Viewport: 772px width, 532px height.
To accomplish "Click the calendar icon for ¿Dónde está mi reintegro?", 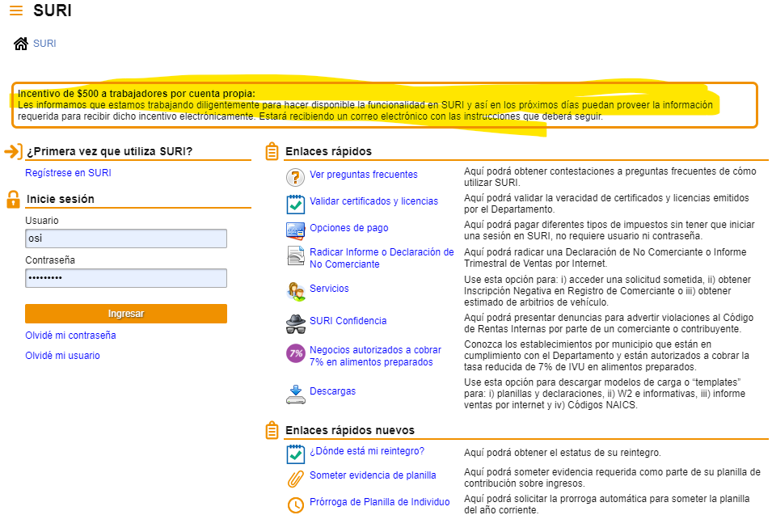I will pos(295,454).
